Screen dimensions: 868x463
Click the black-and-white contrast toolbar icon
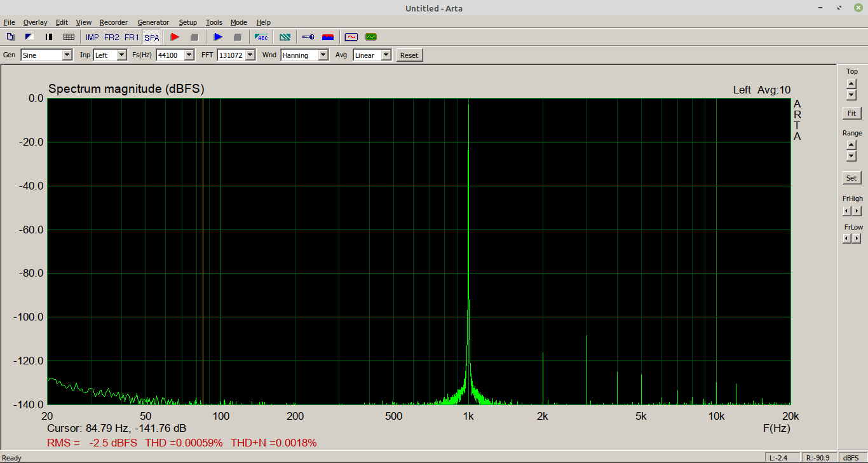click(x=29, y=37)
